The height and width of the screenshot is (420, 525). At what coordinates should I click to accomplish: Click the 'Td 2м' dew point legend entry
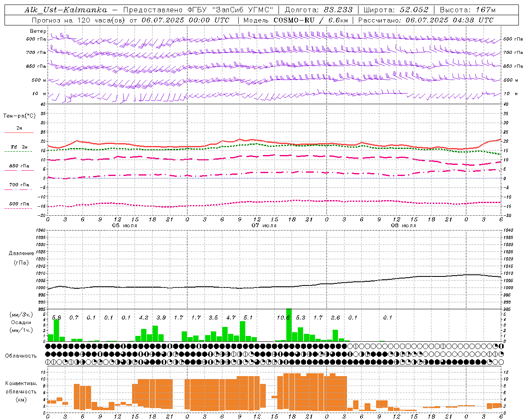19,146
